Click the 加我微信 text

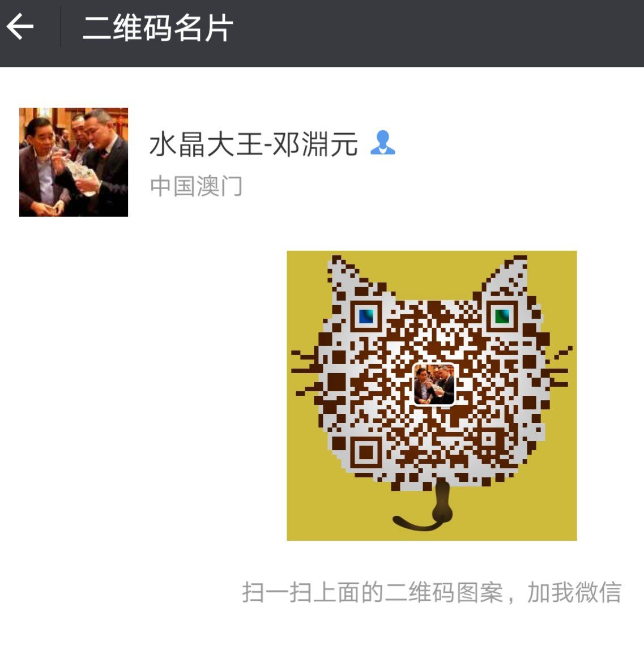(574, 592)
